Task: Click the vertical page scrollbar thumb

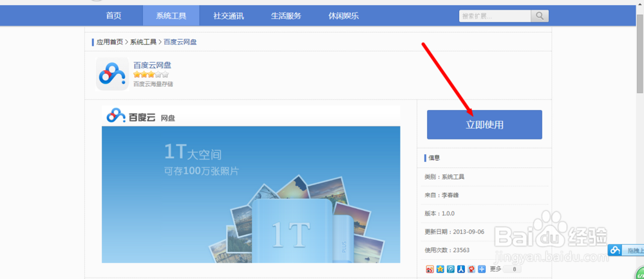Action: tap(640, 53)
